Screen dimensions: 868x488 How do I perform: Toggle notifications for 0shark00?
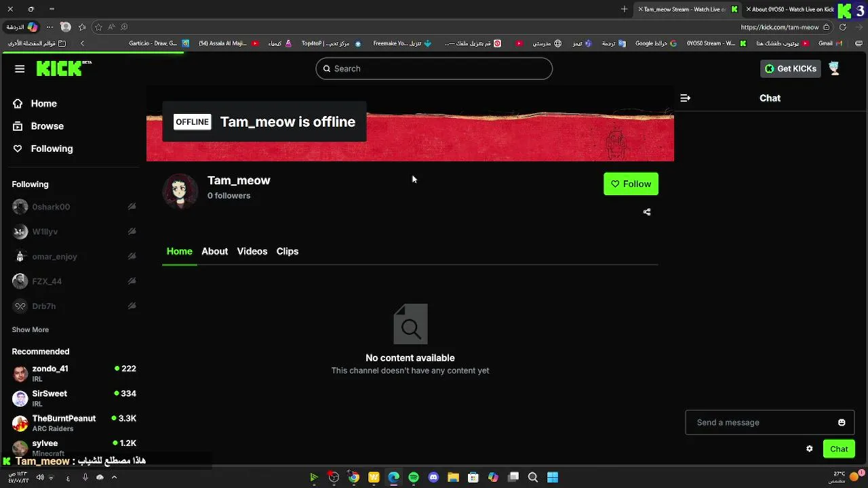coord(132,207)
